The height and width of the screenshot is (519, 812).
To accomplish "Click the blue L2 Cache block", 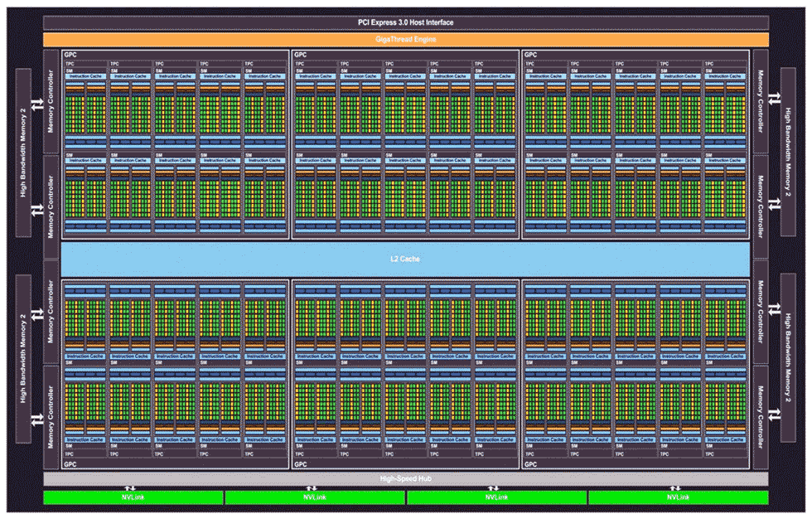I will coord(405,259).
